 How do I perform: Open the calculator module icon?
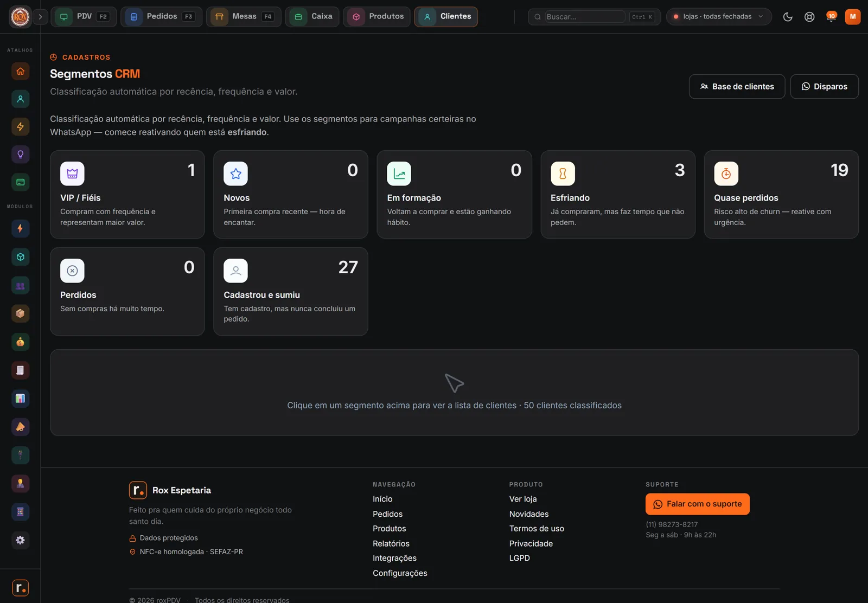tap(20, 512)
